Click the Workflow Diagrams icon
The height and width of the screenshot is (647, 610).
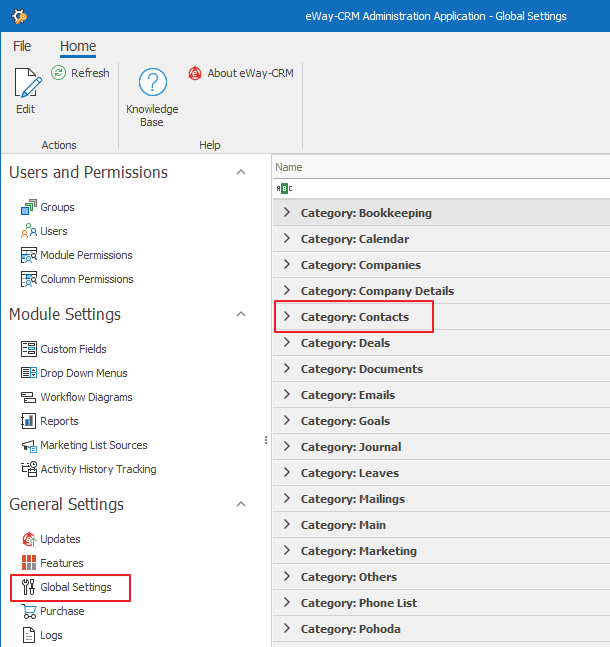(28, 397)
